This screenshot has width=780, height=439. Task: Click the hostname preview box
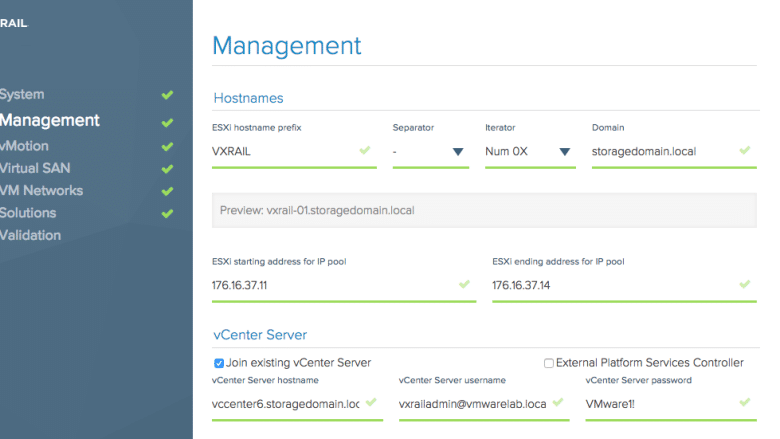(484, 210)
